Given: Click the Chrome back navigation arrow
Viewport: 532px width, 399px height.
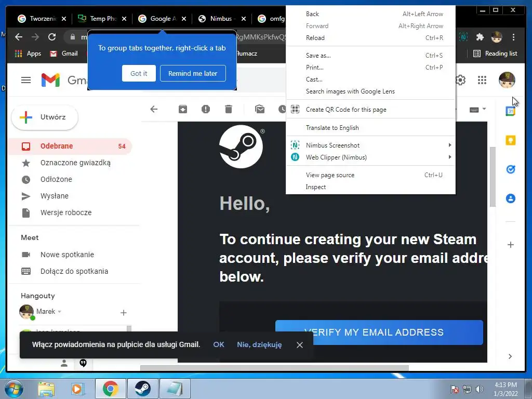Looking at the screenshot, I should [19, 37].
